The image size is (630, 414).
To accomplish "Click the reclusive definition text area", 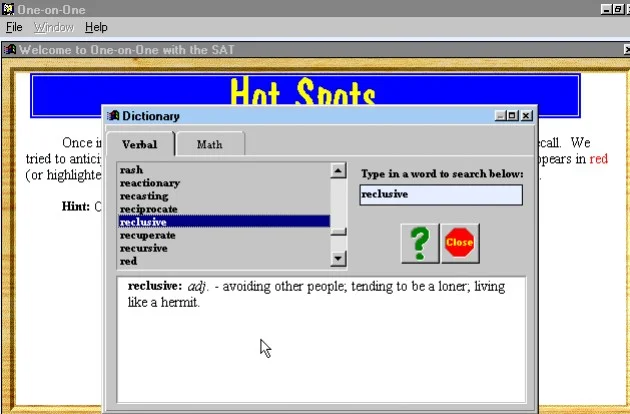I will 321,340.
